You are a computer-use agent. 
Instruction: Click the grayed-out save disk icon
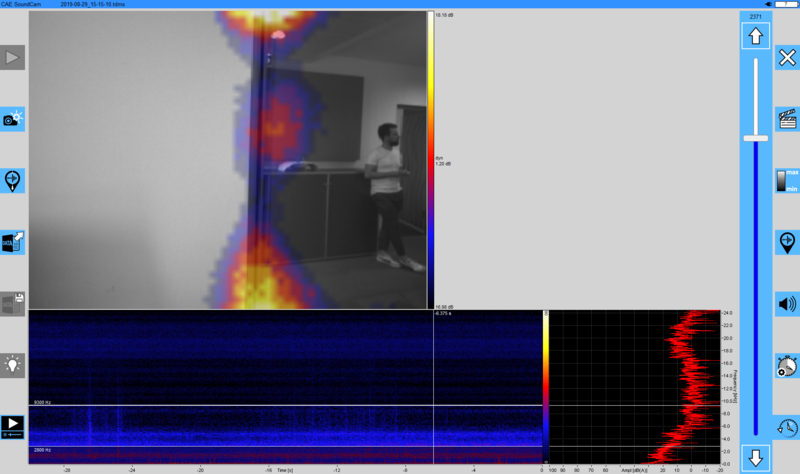pos(12,303)
